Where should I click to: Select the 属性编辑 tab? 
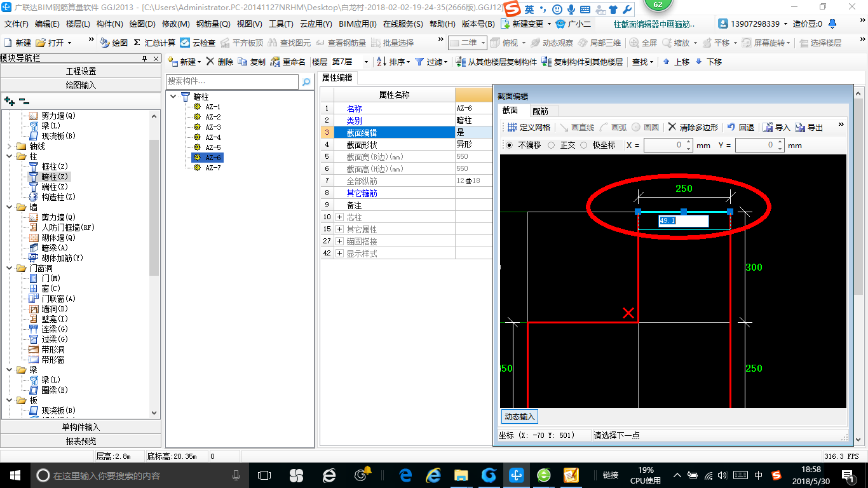click(x=337, y=78)
